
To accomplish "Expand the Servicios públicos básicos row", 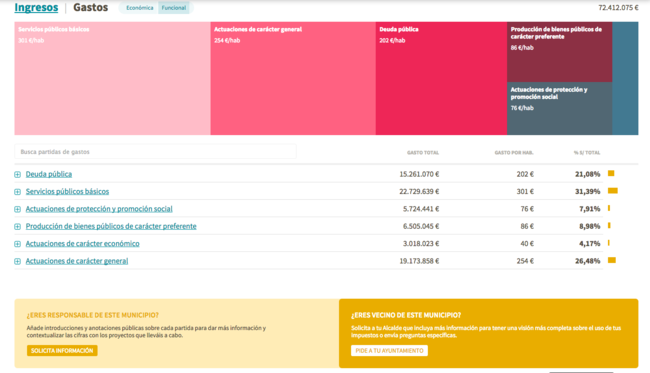I will (17, 192).
